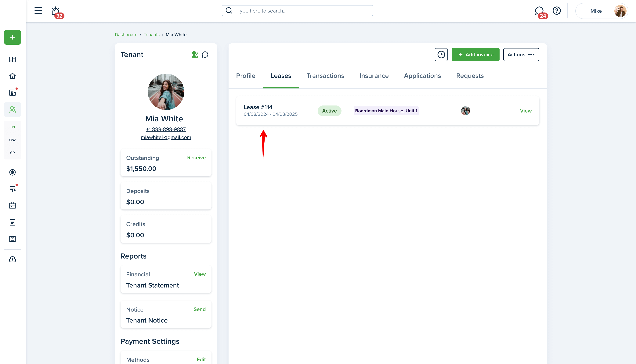Screen dimensions: 636x364
Task: Go to Dashboard breadcrumb link
Action: point(126,34)
